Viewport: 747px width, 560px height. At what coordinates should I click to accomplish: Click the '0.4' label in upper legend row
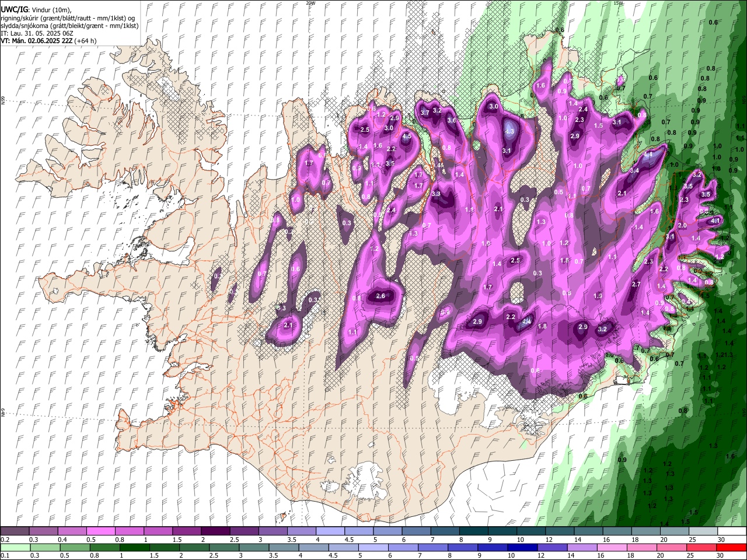[62, 540]
